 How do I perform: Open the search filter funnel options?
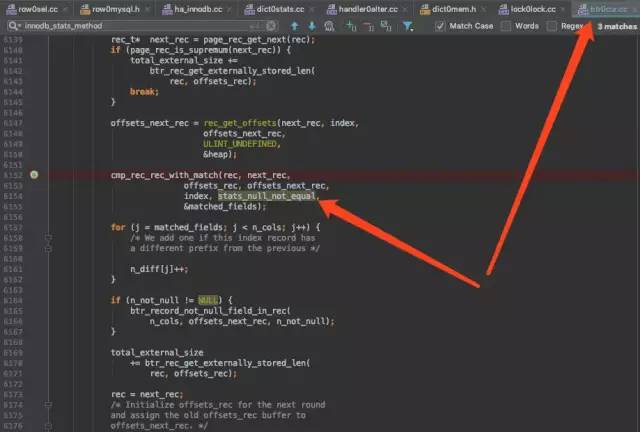(x=407, y=26)
